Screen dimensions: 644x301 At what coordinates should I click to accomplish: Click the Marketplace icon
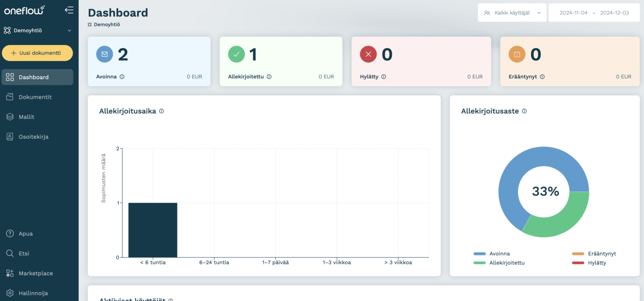10,273
